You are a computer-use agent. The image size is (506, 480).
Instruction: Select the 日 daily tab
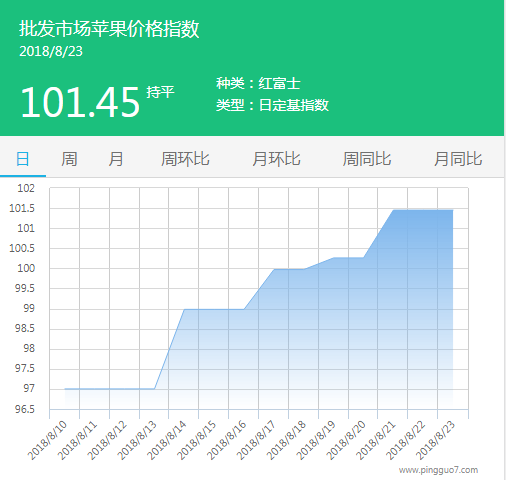tap(23, 159)
